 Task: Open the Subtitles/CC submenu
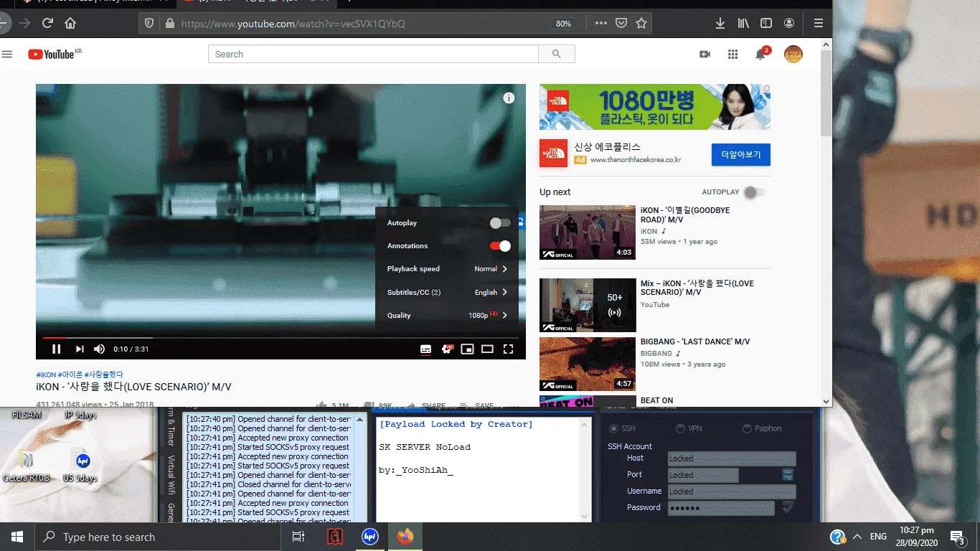pyautogui.click(x=447, y=292)
